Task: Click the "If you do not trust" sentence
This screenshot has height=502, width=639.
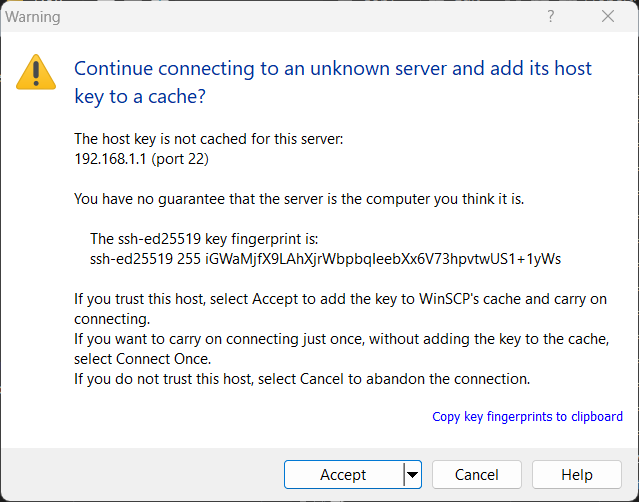Action: coord(301,379)
